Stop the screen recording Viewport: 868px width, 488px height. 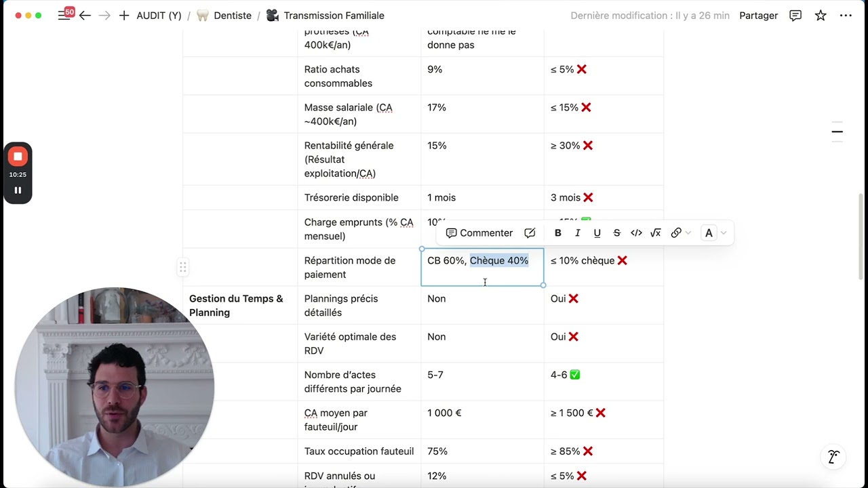[18, 157]
